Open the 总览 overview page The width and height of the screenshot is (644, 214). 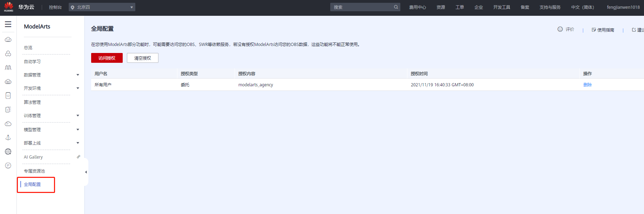(x=28, y=47)
